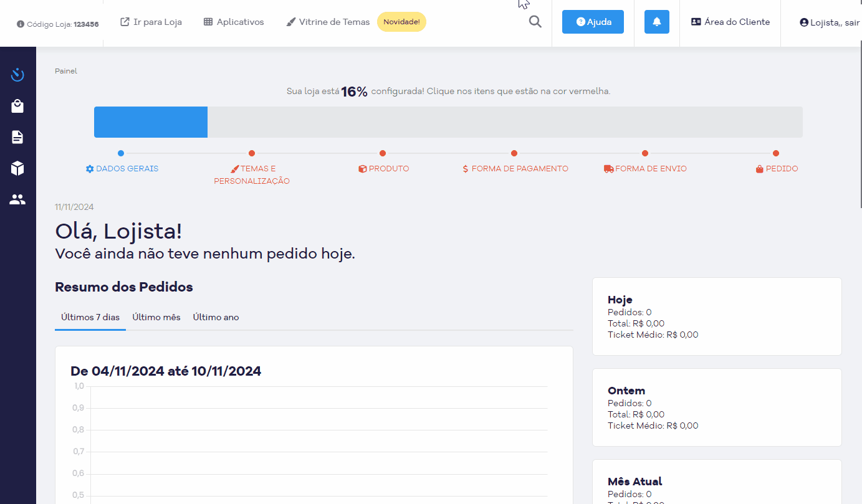Click the date 11/11/2024 text

click(74, 207)
